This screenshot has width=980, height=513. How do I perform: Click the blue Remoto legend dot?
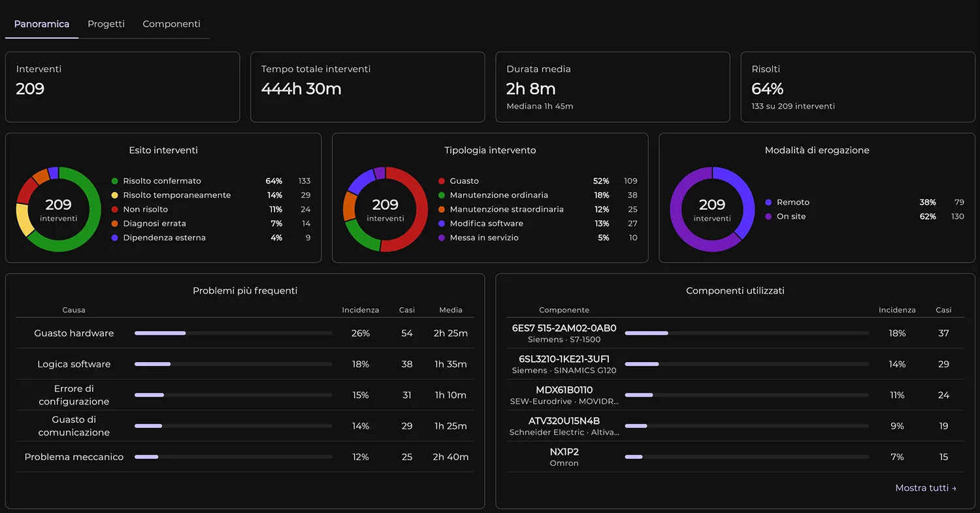click(768, 203)
